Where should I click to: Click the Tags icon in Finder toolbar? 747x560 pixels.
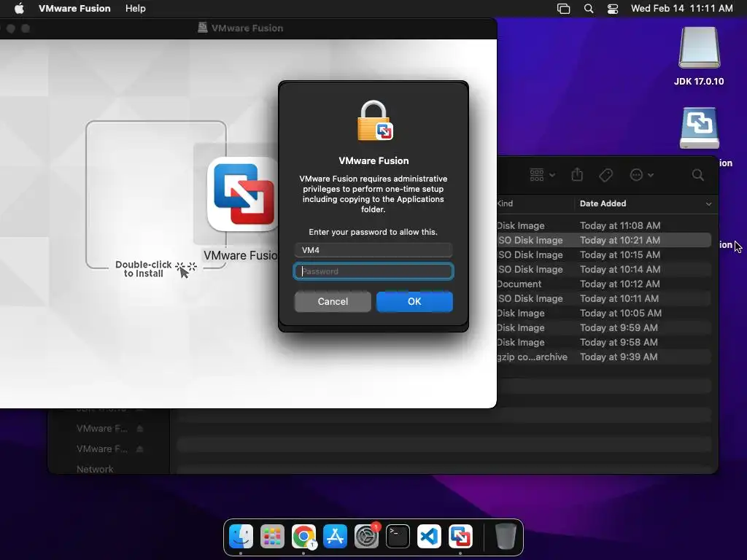(605, 175)
